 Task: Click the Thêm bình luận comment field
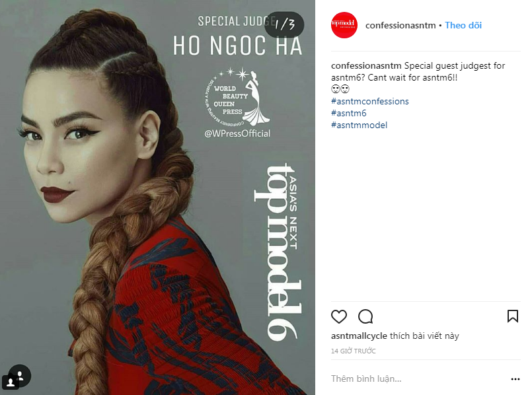click(417, 378)
